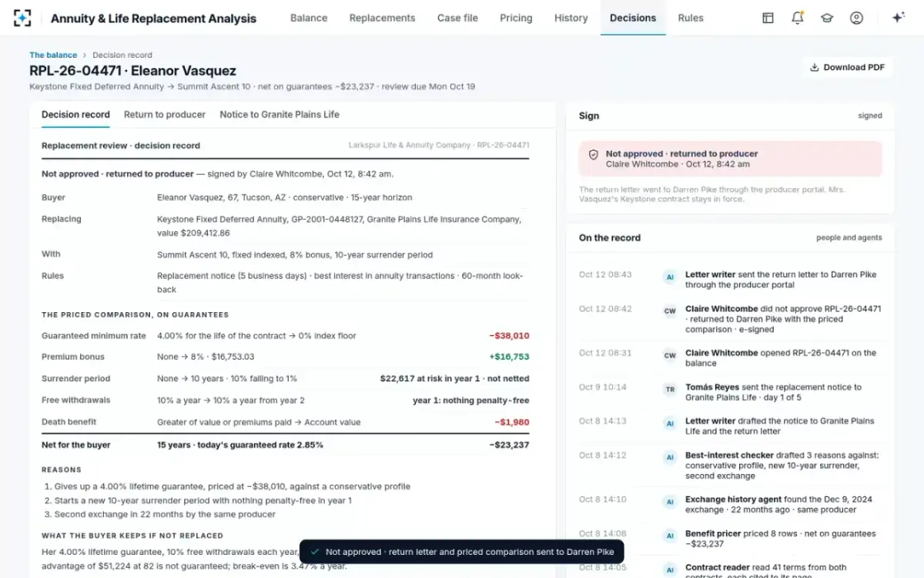Click the Not approved returned to producer banner
The width and height of the screenshot is (924, 578).
pyautogui.click(x=730, y=159)
